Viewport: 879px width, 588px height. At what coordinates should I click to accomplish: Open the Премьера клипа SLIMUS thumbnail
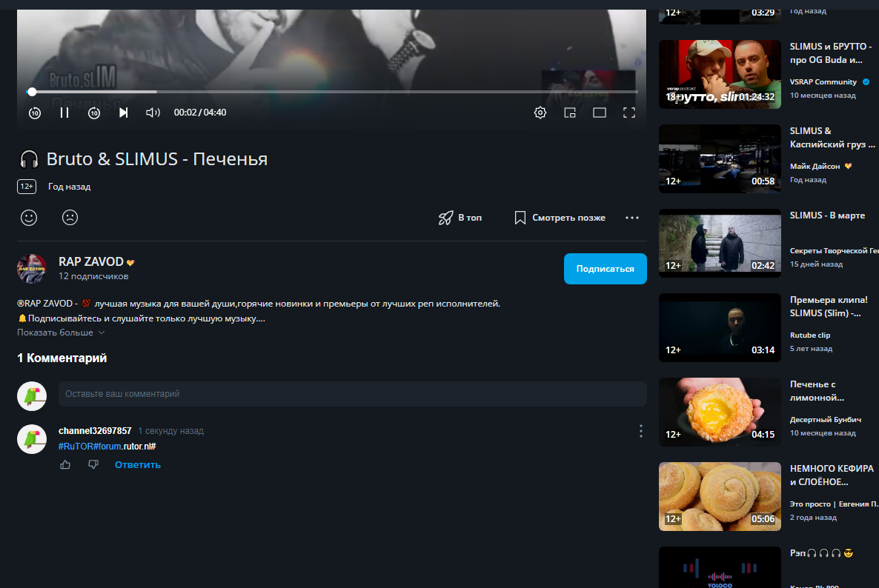point(719,327)
